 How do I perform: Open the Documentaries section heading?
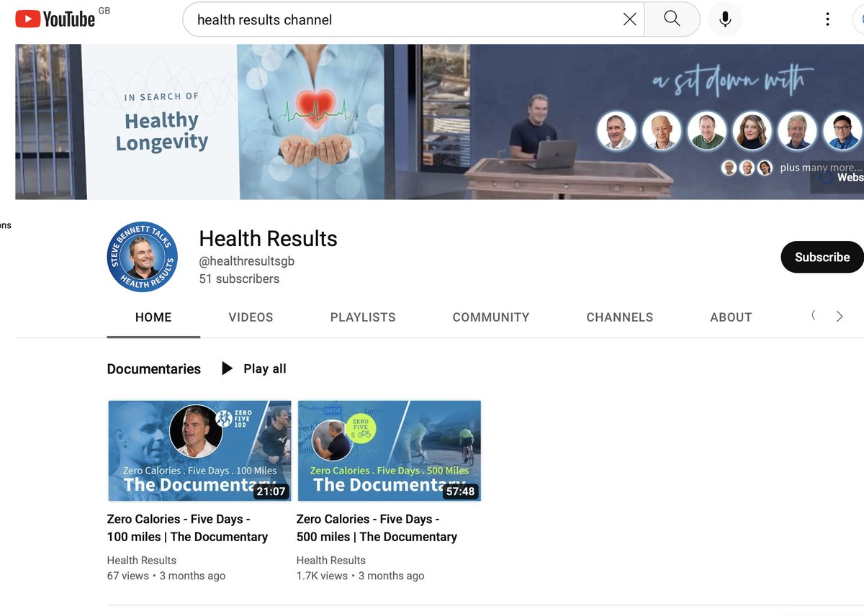pos(154,369)
